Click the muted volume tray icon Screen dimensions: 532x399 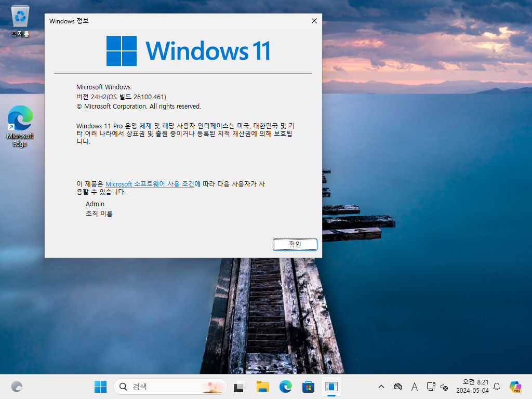[444, 387]
